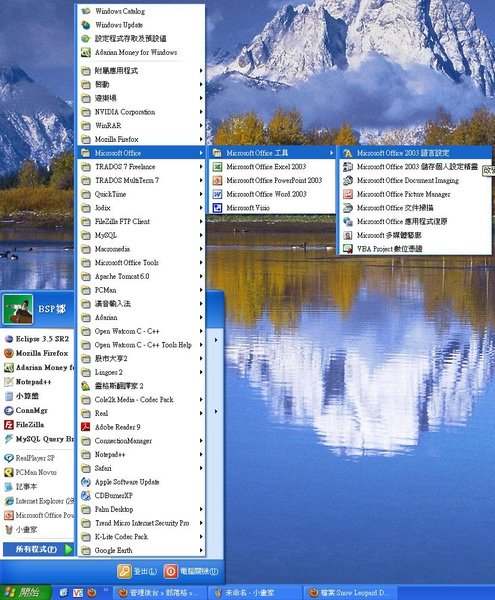
Task: Expand the Mozilla Firefox folder
Action: pyautogui.click(x=141, y=139)
